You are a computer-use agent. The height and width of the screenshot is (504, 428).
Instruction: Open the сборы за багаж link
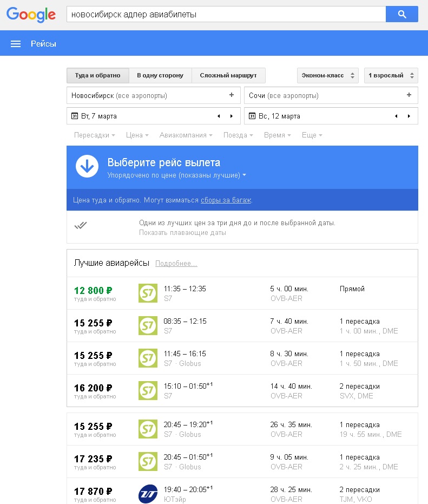[226, 200]
